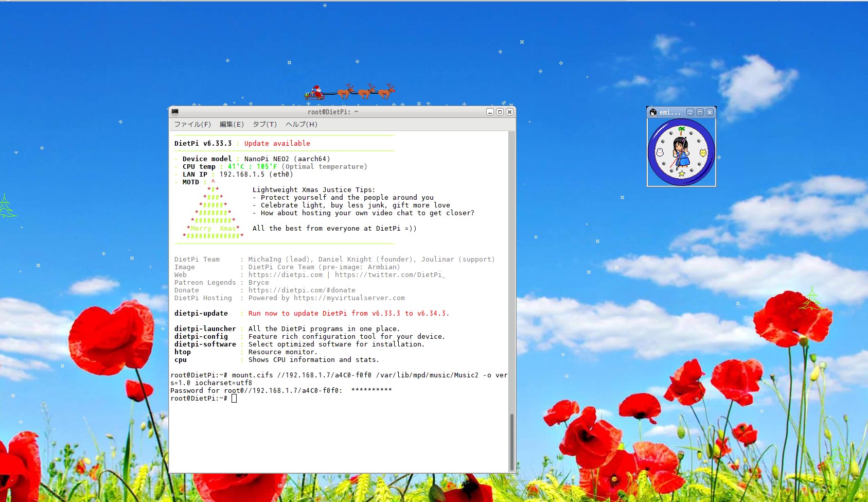Click the https://dietpi.com/#donate link
868x502 pixels.
pos(302,290)
